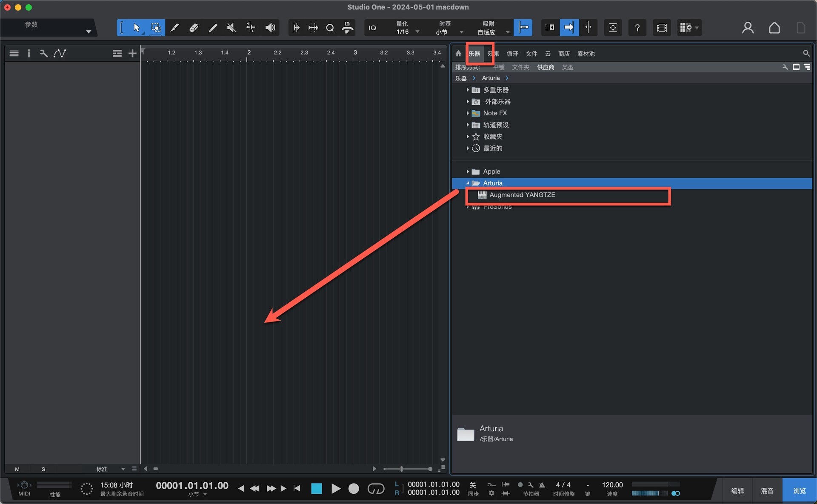Open the 素材池 browser tab
Viewport: 817px width, 504px height.
click(586, 54)
